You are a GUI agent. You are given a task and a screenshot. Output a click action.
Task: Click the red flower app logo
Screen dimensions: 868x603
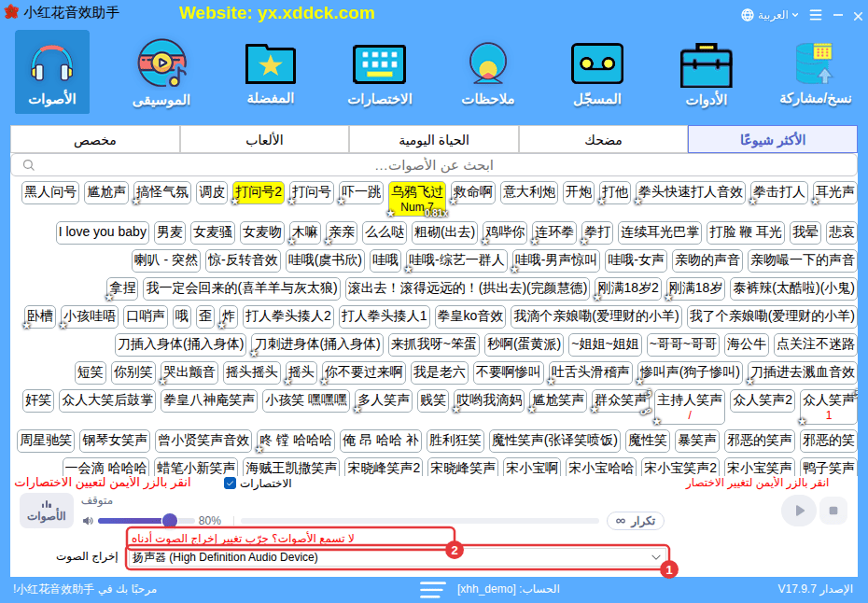[11, 12]
